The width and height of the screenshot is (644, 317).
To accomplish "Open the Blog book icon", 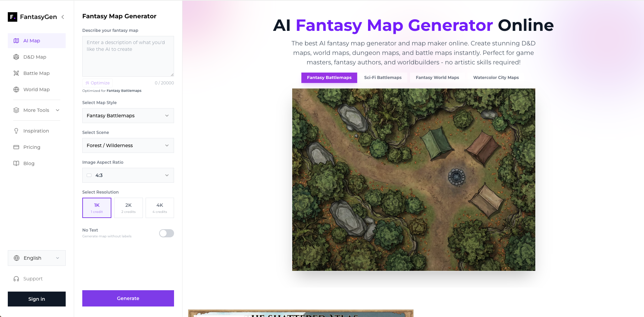I will tap(16, 163).
